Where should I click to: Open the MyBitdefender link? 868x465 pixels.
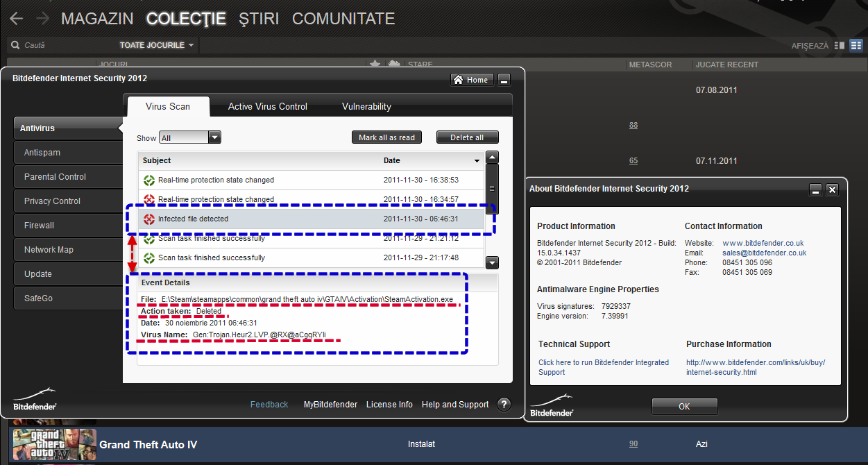coord(330,405)
